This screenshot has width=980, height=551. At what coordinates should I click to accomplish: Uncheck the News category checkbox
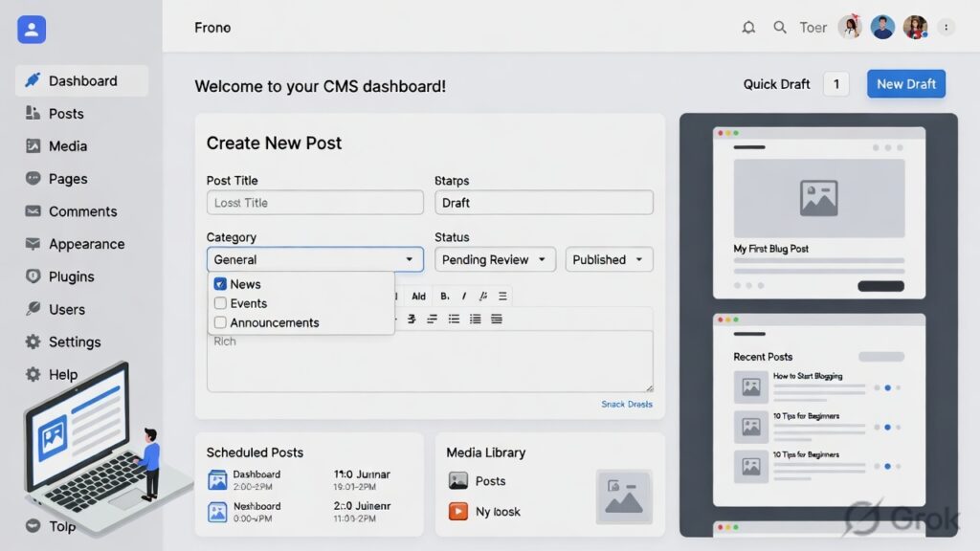point(220,284)
